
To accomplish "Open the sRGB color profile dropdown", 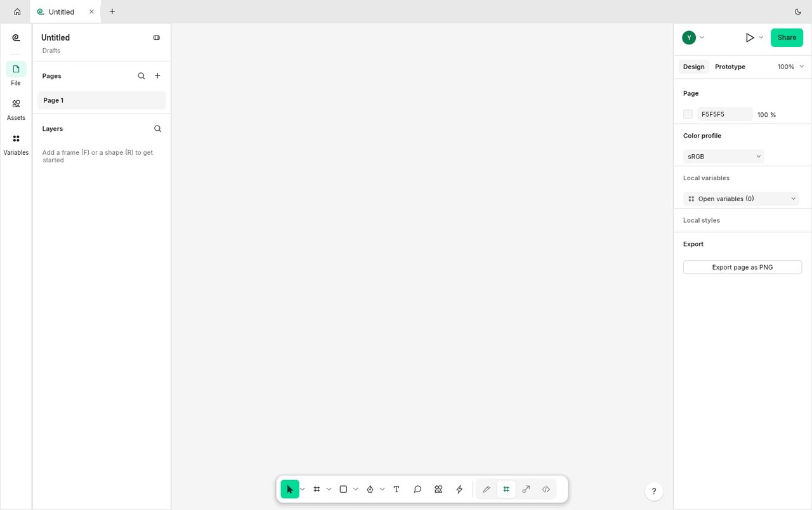I will [x=723, y=156].
